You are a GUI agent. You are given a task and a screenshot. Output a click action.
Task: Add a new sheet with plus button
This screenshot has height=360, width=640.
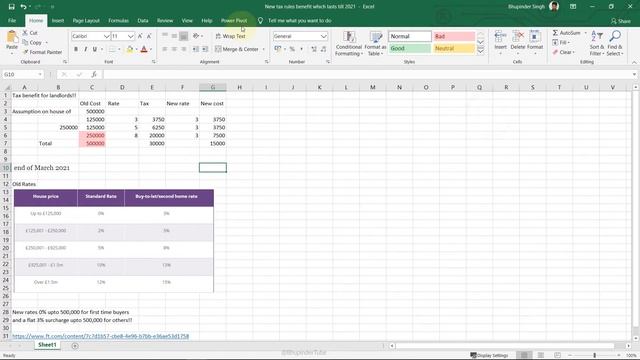(75, 346)
